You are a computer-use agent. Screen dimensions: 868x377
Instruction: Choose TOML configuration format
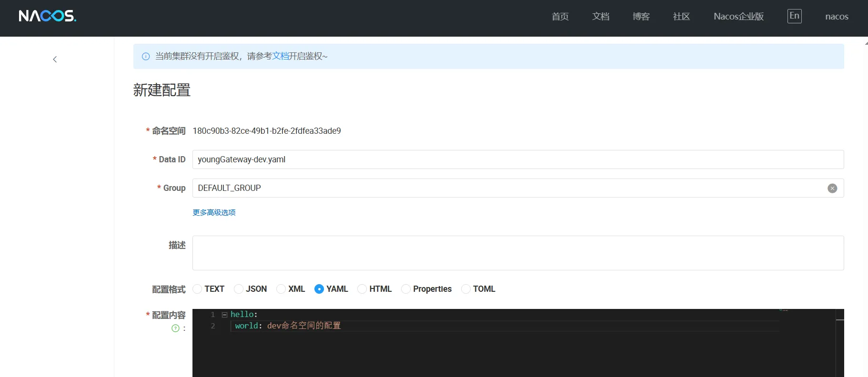(466, 289)
